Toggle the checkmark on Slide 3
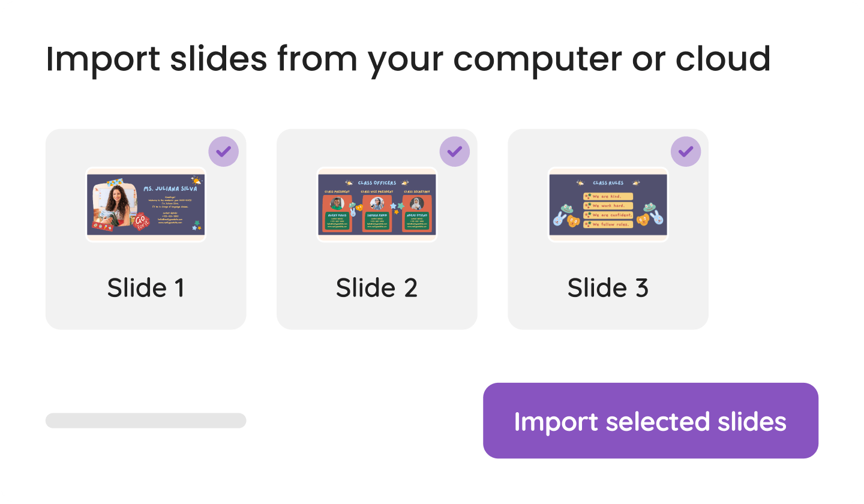 coord(685,151)
